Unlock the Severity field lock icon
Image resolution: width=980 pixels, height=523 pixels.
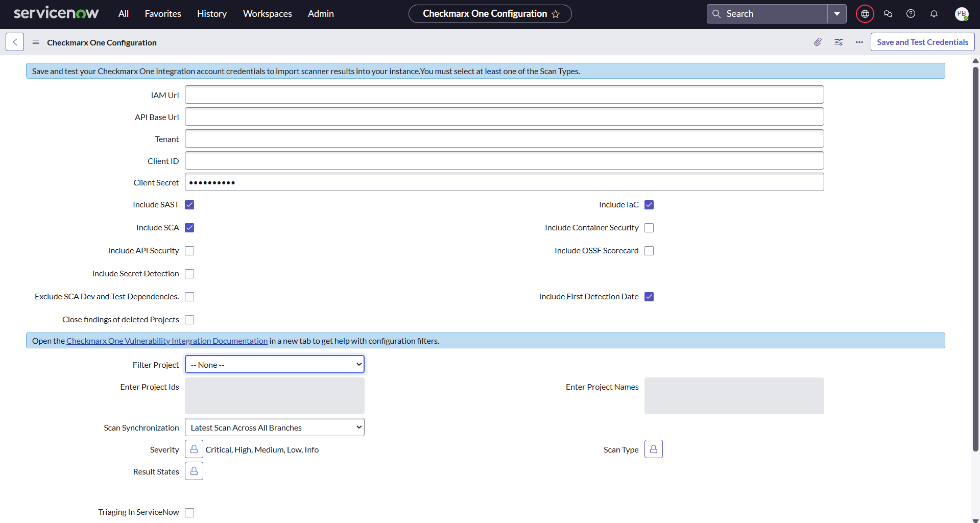(x=194, y=449)
